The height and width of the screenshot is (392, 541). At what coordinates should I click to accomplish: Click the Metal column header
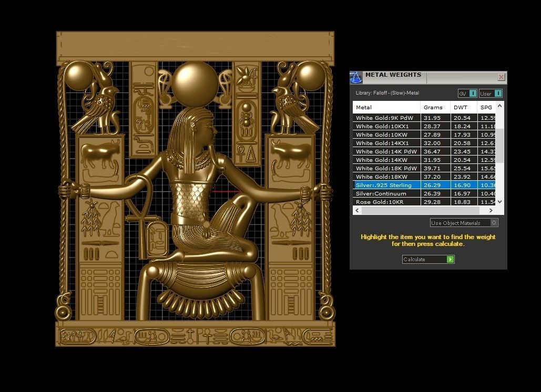click(x=386, y=108)
